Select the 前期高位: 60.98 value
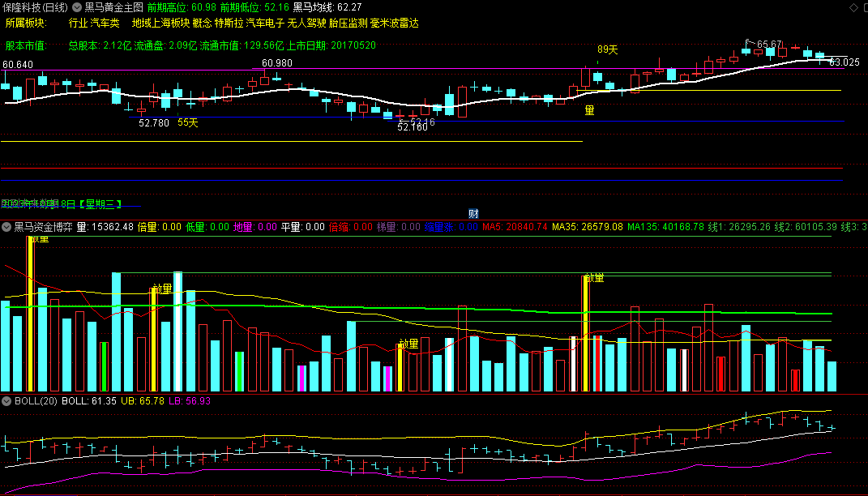Viewport: 868px width, 496px height. coord(182,7)
